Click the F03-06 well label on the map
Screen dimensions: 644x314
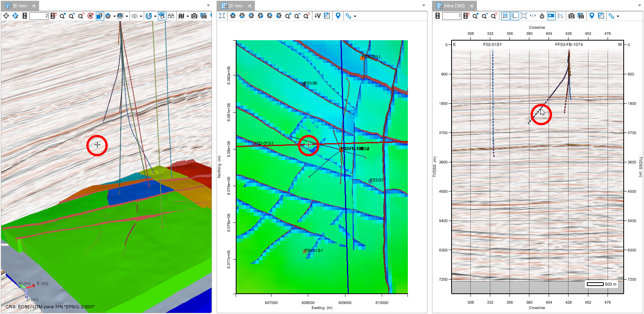pos(310,83)
